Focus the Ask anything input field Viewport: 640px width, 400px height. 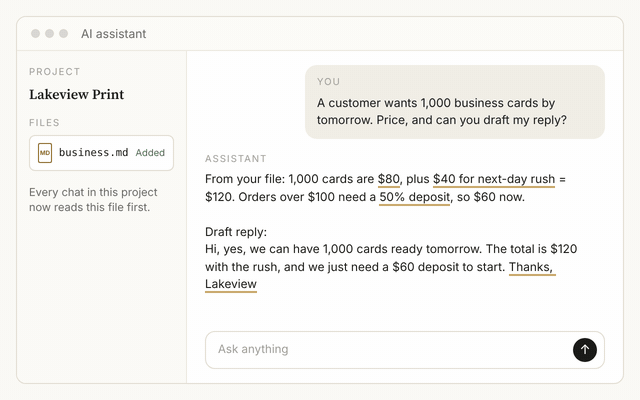coord(404,350)
